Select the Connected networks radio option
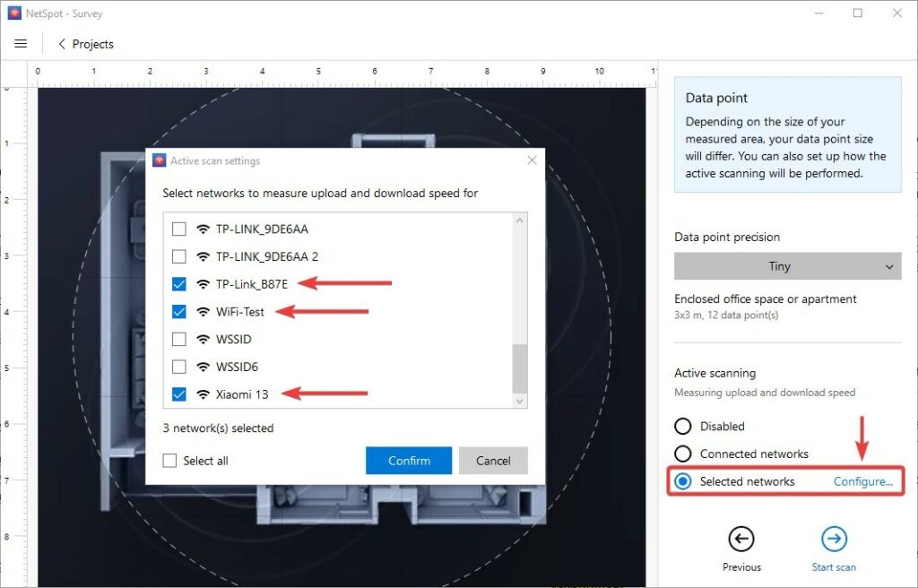The height and width of the screenshot is (588, 918). 683,454
